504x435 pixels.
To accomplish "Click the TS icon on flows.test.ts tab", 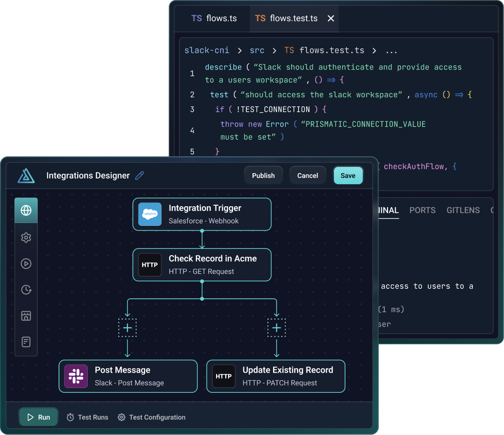I will pyautogui.click(x=260, y=18).
